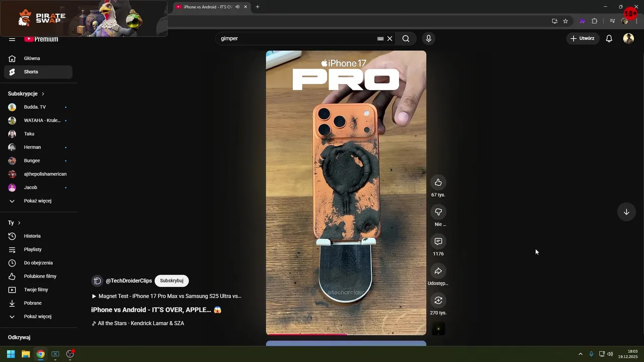Open a new browser tab
The width and height of the screenshot is (644, 362).
(x=258, y=7)
